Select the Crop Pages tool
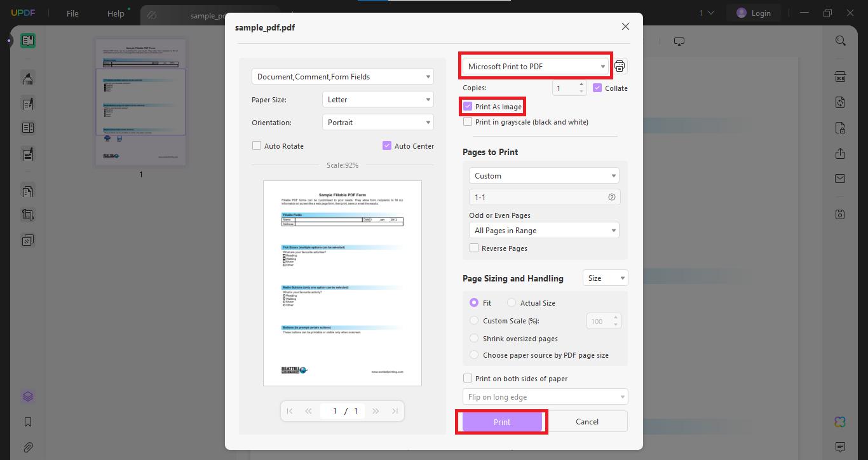Screen dimensions: 868x460 click(27, 214)
